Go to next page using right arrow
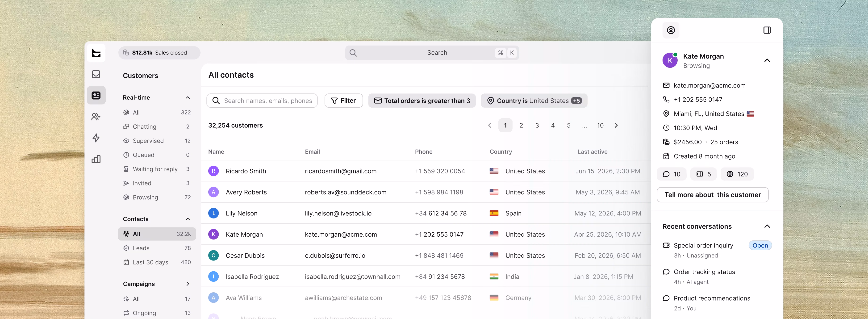 (616, 125)
